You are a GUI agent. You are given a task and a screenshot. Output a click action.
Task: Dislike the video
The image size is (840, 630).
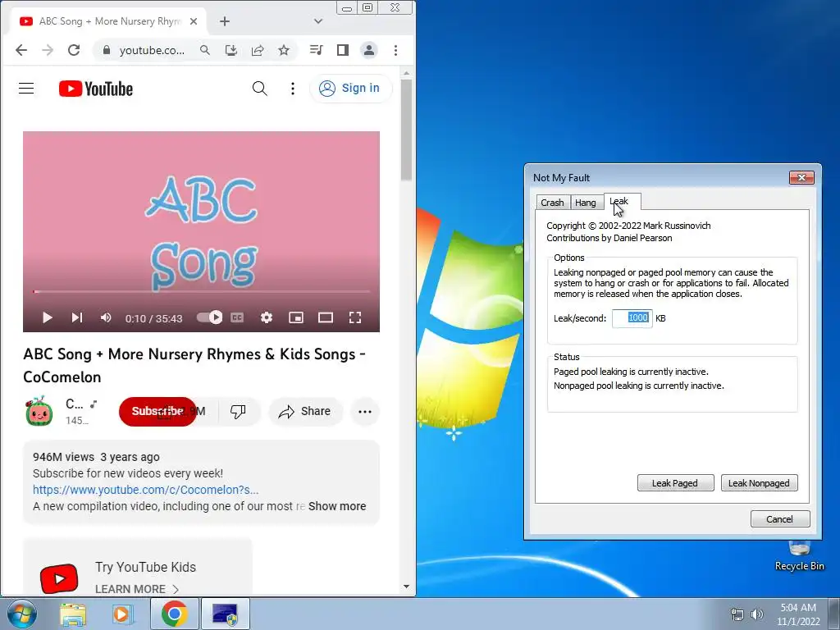point(238,412)
